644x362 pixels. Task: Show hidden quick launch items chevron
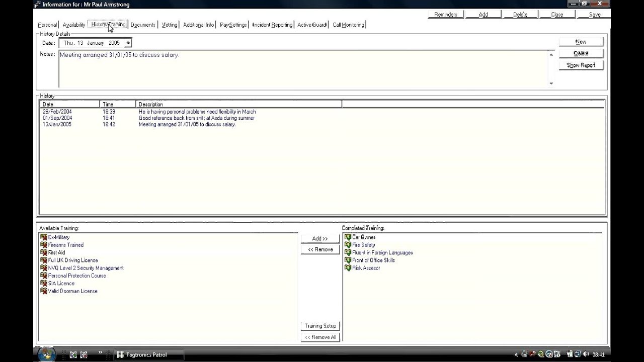100,352
